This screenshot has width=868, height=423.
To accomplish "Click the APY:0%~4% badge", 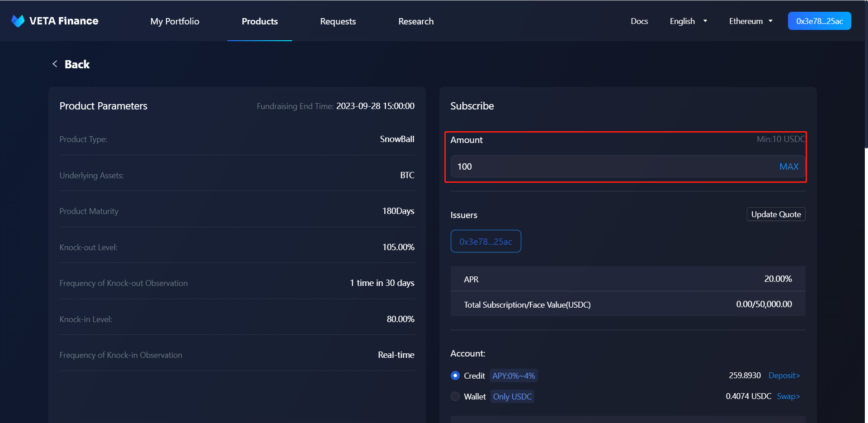I will tap(514, 376).
